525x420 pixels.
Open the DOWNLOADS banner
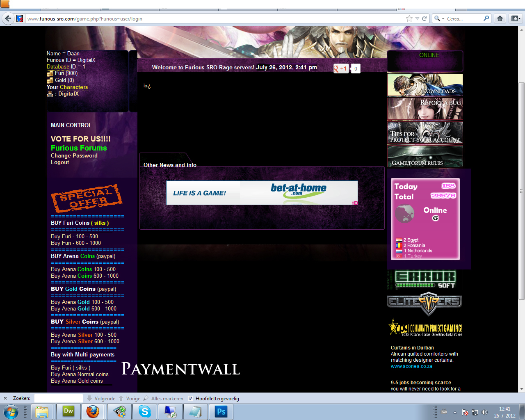[x=425, y=85]
